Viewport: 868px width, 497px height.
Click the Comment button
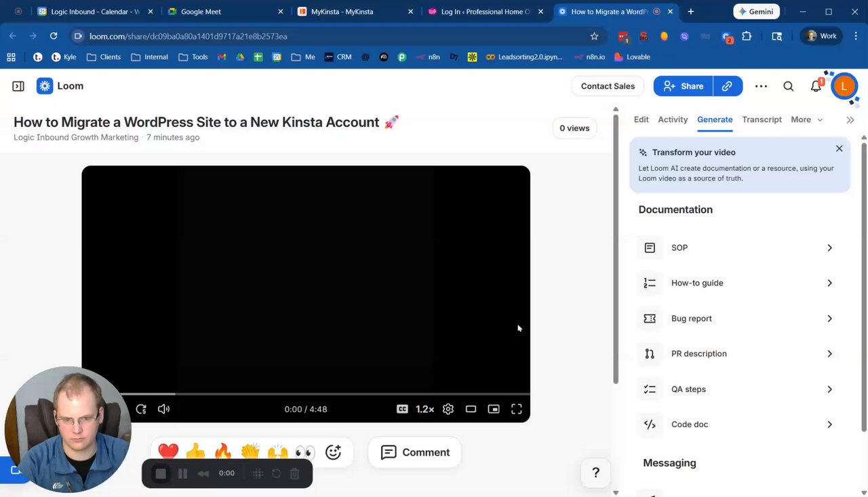coord(414,452)
